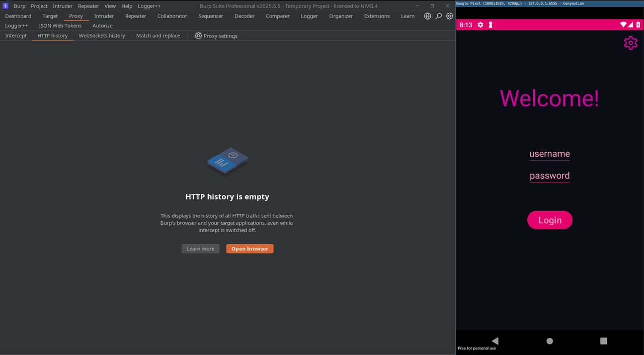Select the HTTP history sub-tab

coord(52,36)
